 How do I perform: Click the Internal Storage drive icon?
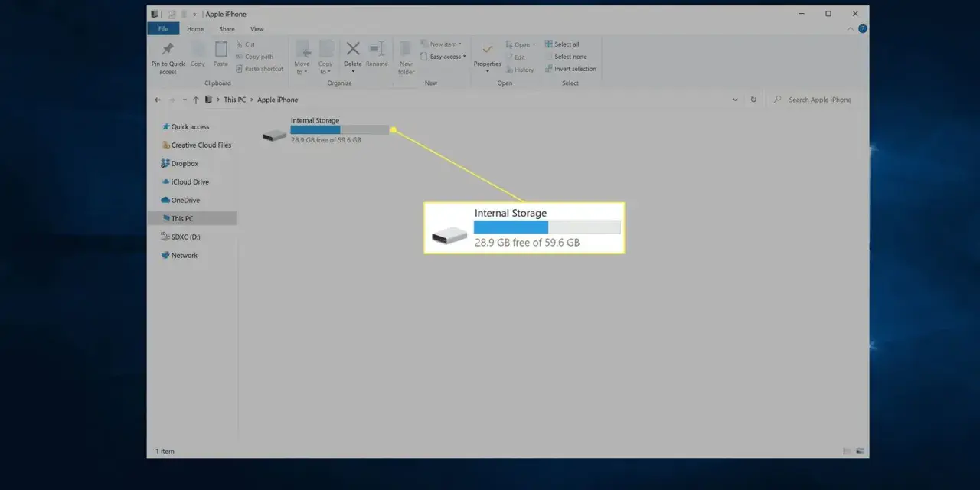click(x=274, y=136)
